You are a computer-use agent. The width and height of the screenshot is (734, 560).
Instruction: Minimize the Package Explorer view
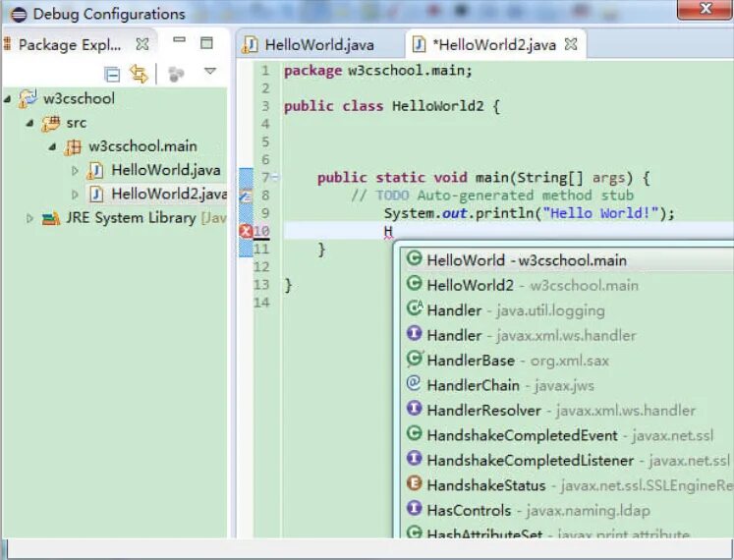[179, 40]
